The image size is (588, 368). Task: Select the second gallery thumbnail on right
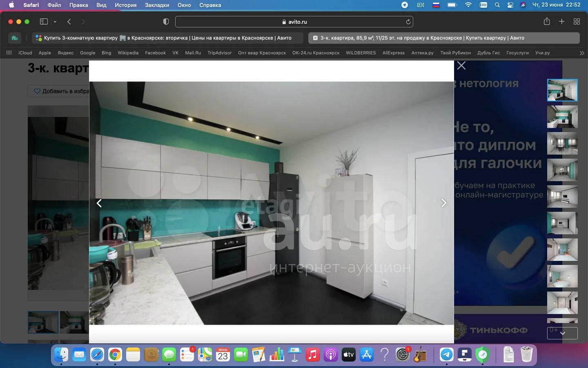pyautogui.click(x=562, y=117)
